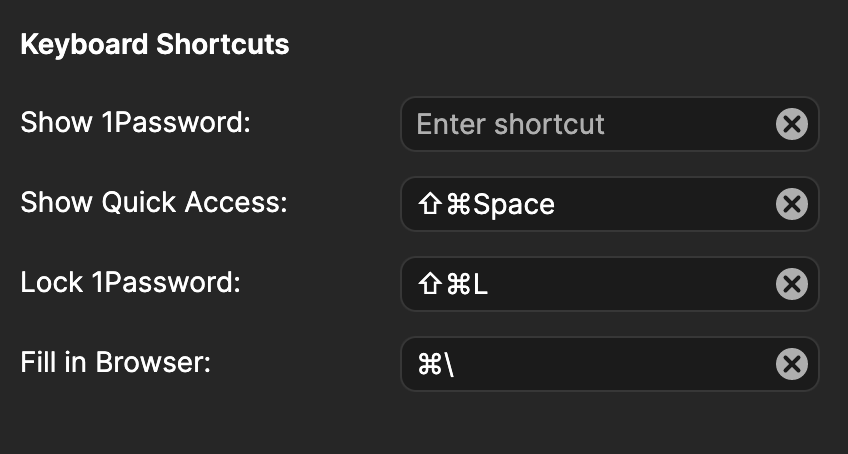Image resolution: width=848 pixels, height=454 pixels.
Task: Select the 'Lock 1Password:' label text
Action: 131,283
